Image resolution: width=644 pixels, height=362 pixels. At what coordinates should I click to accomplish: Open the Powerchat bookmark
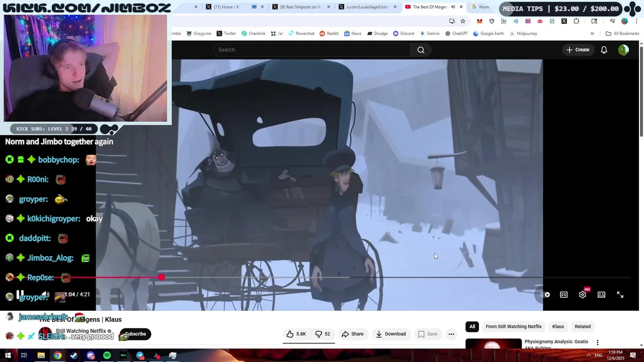tap(301, 34)
